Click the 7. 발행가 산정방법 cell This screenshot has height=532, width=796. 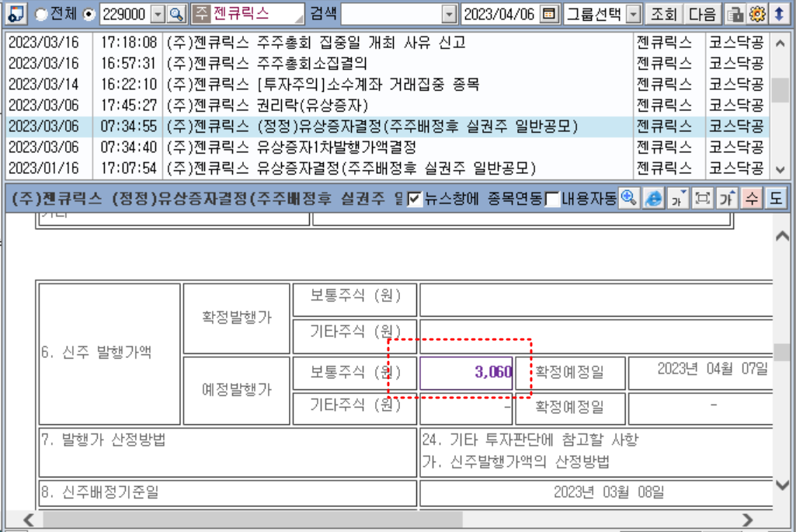[x=228, y=452]
